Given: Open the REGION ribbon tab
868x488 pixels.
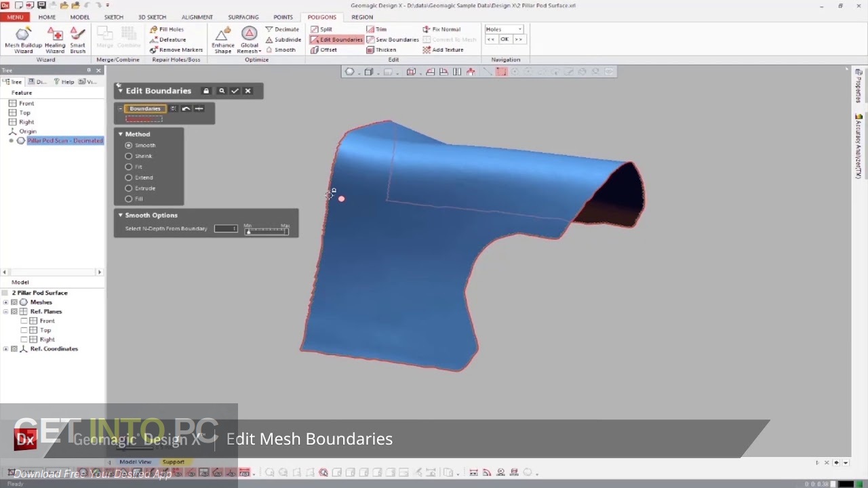Looking at the screenshot, I should pyautogui.click(x=362, y=17).
